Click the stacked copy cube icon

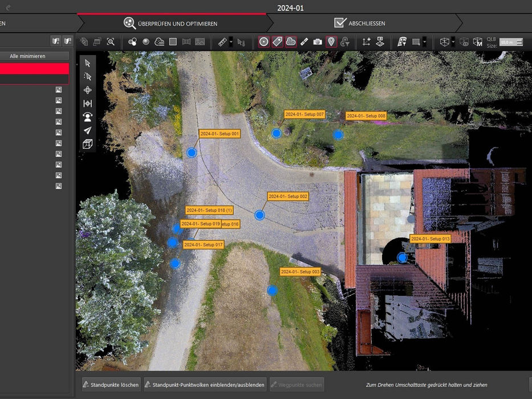(x=84, y=42)
